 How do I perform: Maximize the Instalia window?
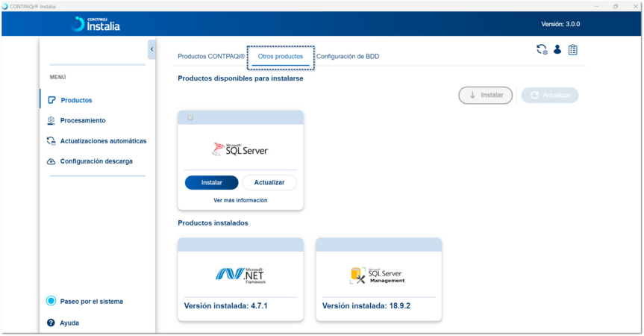pyautogui.click(x=615, y=6)
